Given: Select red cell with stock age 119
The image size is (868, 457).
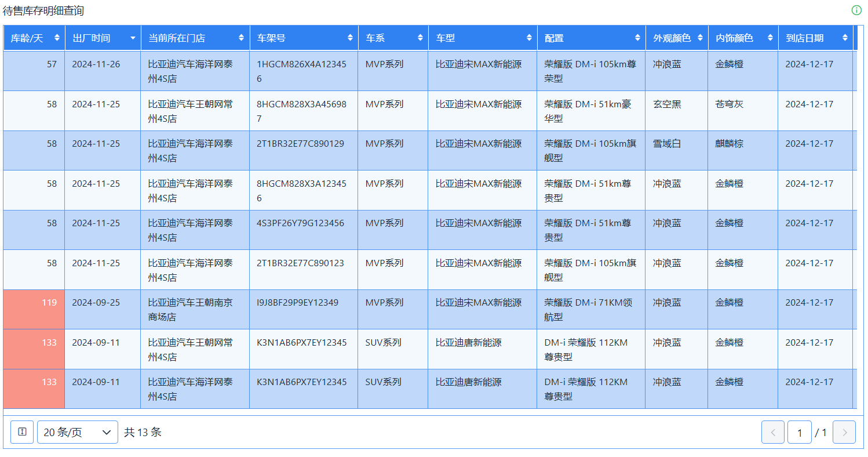Looking at the screenshot, I should (x=34, y=310).
